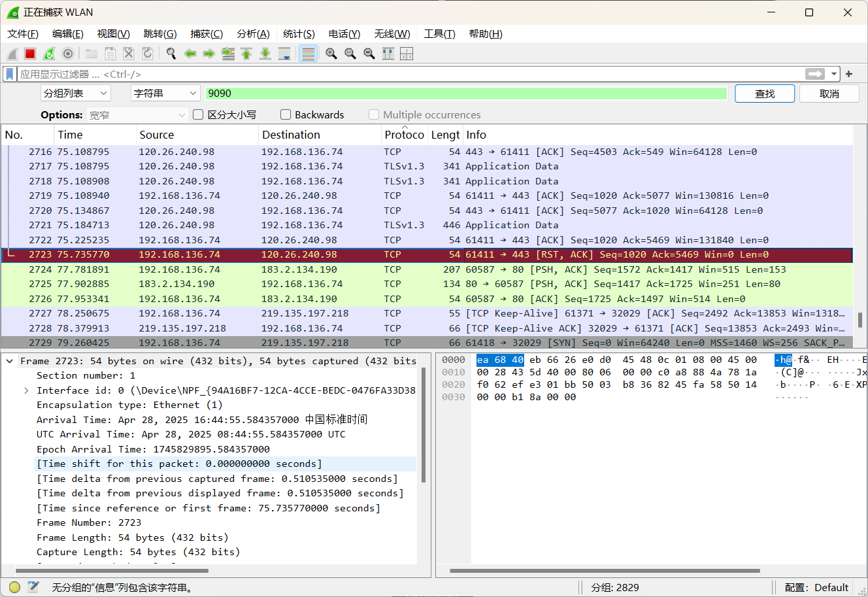
Task: Select packet 2717 TLSv1.3 Application Data
Action: 427,166
